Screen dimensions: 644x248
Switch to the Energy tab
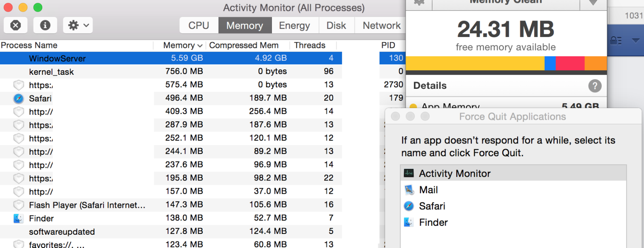294,25
